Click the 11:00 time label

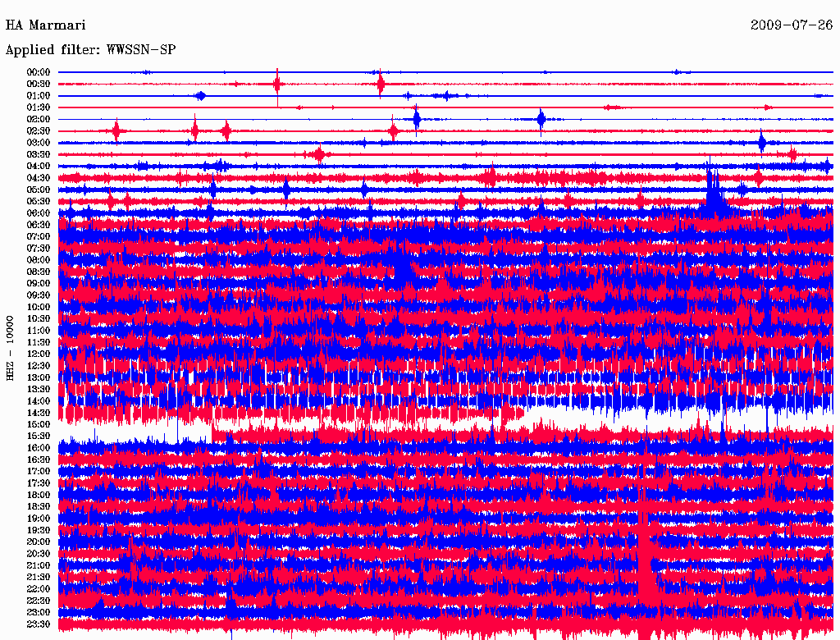tap(39, 331)
